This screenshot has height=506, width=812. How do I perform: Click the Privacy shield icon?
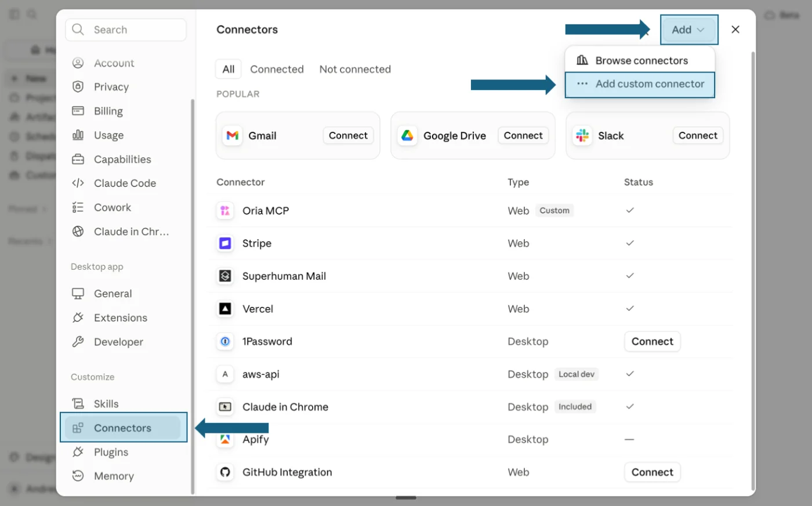[78, 86]
